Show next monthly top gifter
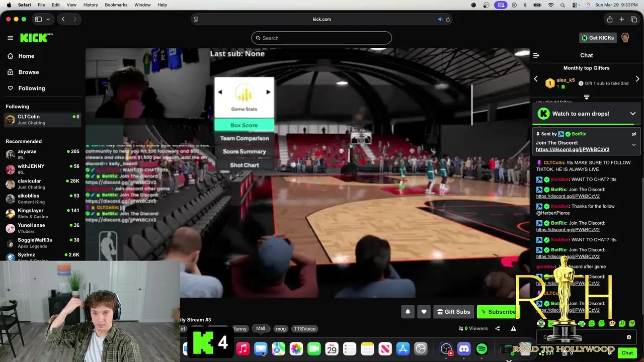The image size is (644, 362). pos(637,79)
